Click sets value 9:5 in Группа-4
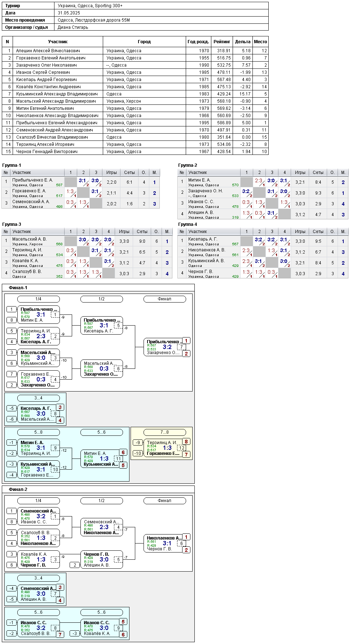Image resolution: width=352 pixels, height=644 pixels. point(318,241)
